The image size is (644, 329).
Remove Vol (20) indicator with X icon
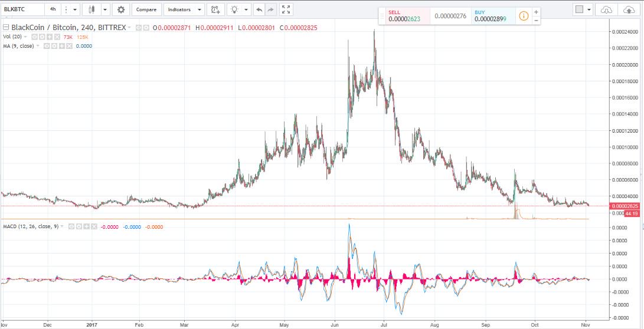(x=57, y=37)
